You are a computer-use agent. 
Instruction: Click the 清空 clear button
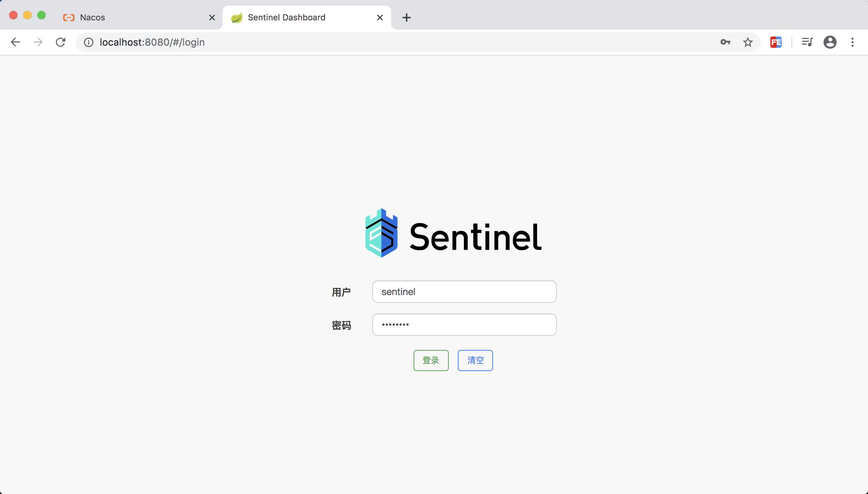tap(475, 360)
